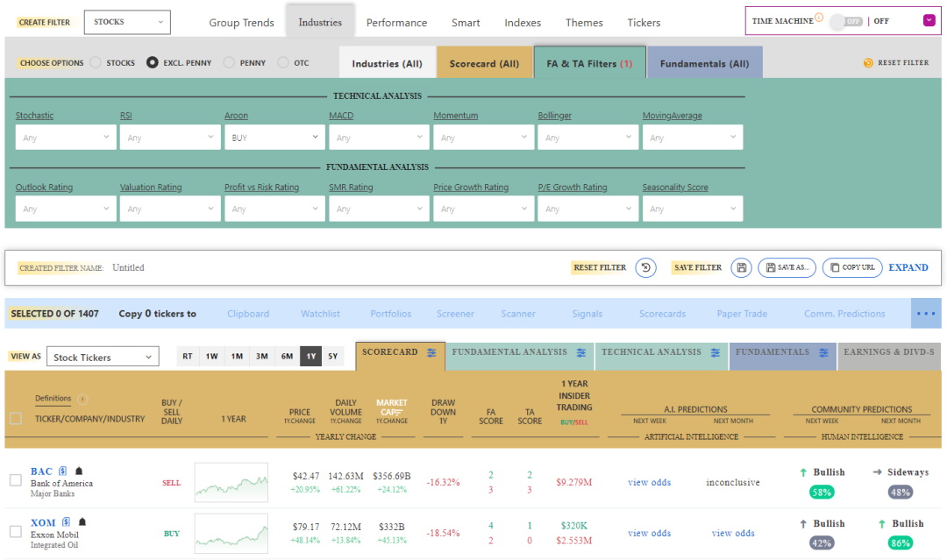Turn on the Time Machine switch

point(844,20)
